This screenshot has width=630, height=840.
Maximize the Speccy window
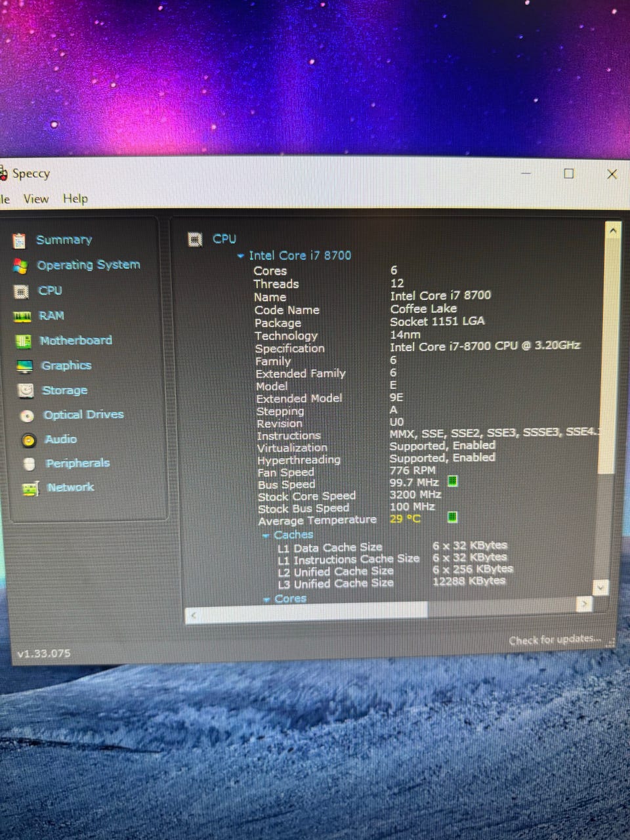(x=569, y=173)
